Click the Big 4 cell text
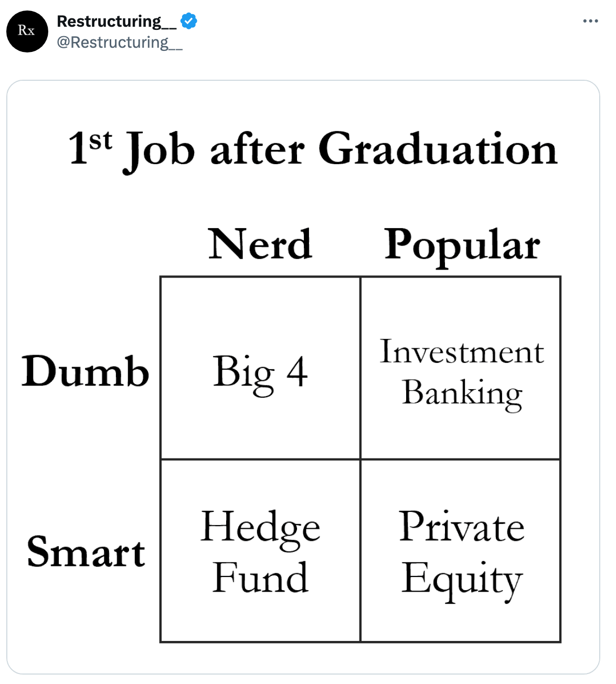 tap(260, 371)
